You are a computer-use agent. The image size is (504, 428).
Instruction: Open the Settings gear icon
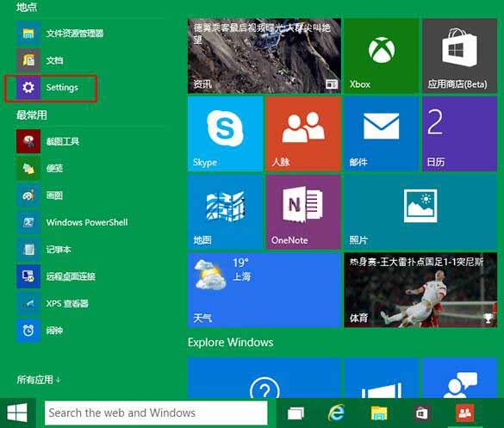pos(28,87)
